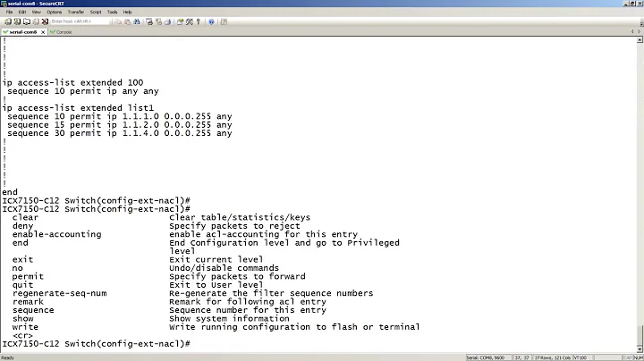644x361 pixels.
Task: Click 'sequence 10 permit ip any any' line
Action: [83, 91]
